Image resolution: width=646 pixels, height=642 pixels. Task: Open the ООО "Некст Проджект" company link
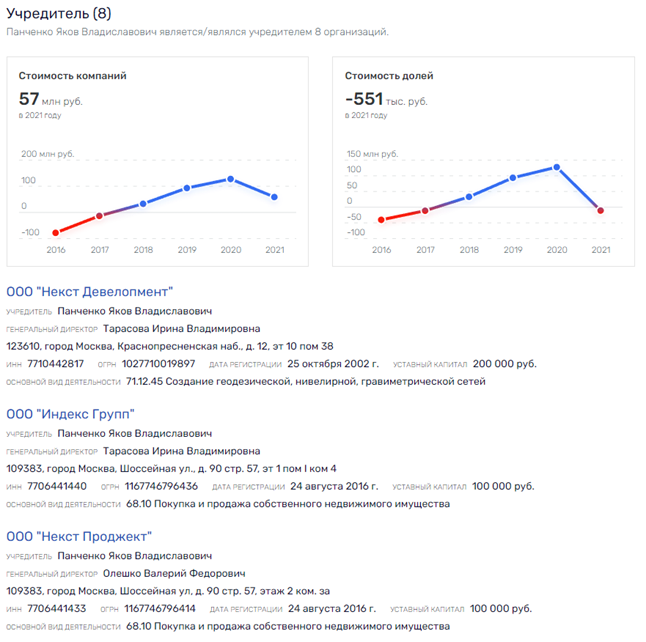tap(79, 536)
